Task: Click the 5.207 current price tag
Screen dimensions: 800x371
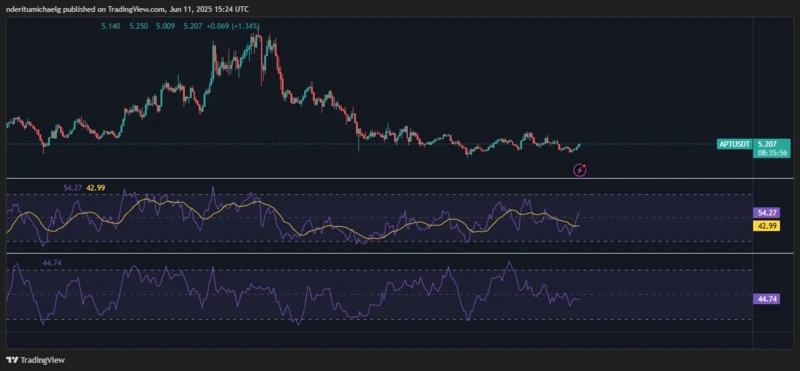Action: coord(767,144)
